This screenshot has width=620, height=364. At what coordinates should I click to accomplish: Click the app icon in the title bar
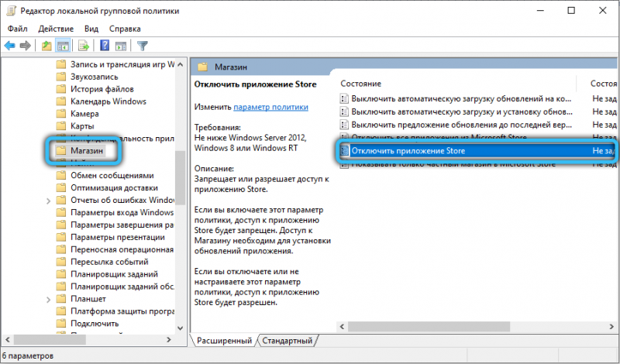coord(11,11)
